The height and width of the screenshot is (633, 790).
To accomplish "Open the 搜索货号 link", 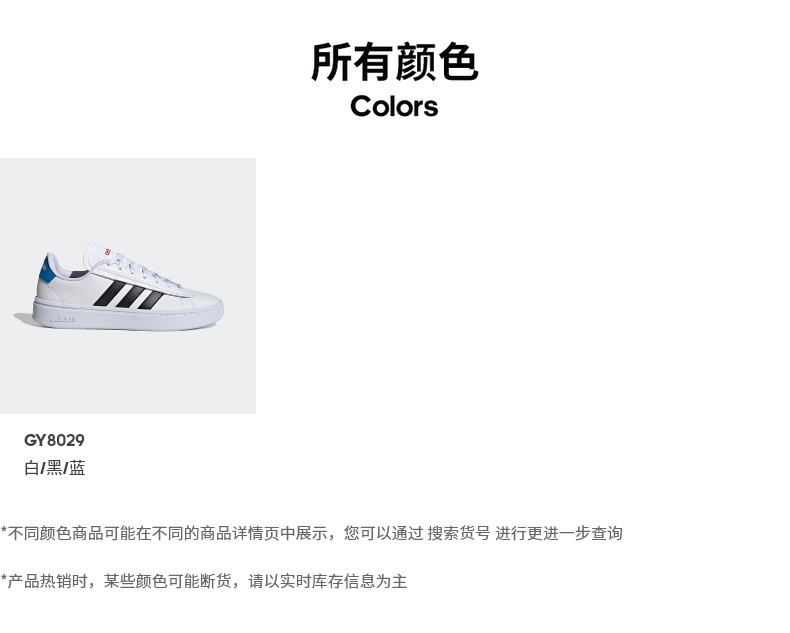I will (458, 533).
